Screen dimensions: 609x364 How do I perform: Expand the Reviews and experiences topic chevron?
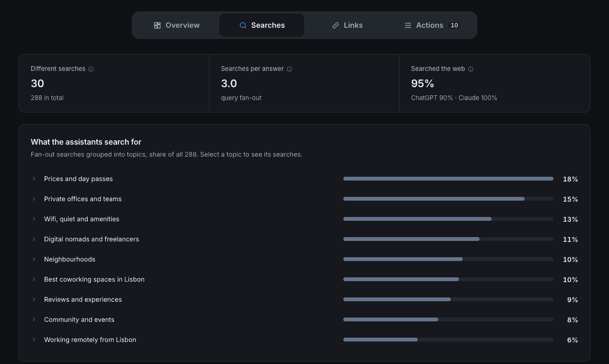point(34,299)
